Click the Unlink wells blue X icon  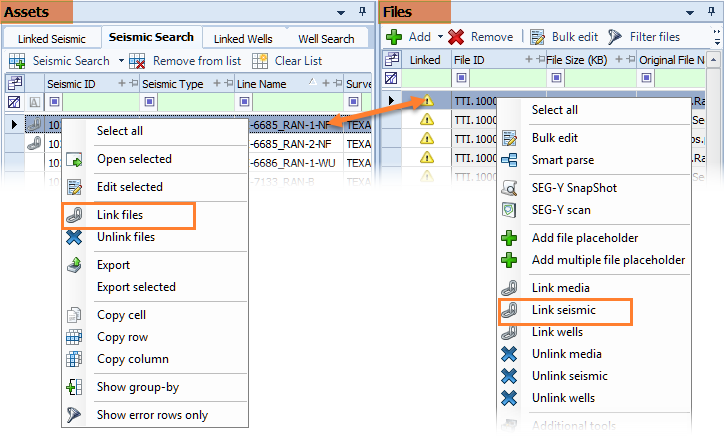coord(509,398)
